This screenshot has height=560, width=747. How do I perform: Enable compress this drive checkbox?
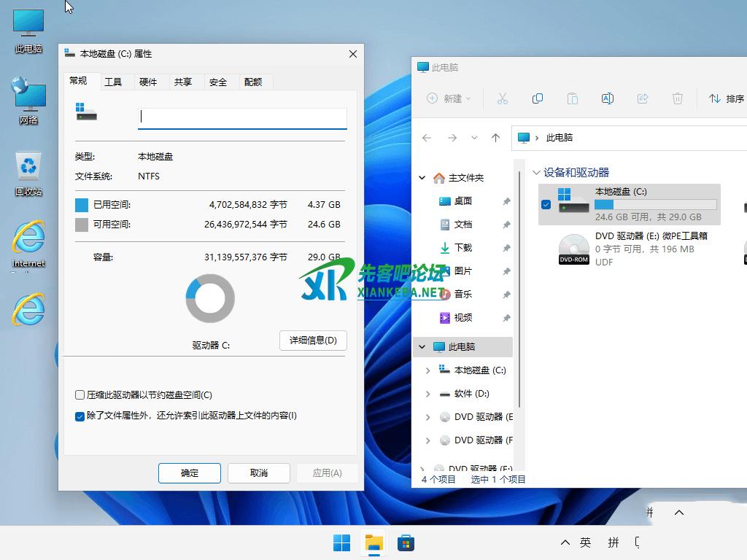pyautogui.click(x=80, y=395)
